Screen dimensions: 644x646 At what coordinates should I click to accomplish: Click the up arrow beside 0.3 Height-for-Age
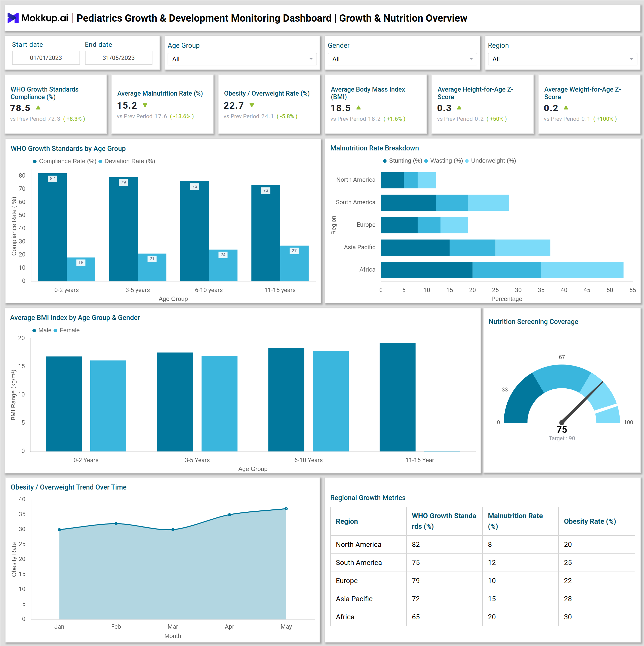coord(459,108)
